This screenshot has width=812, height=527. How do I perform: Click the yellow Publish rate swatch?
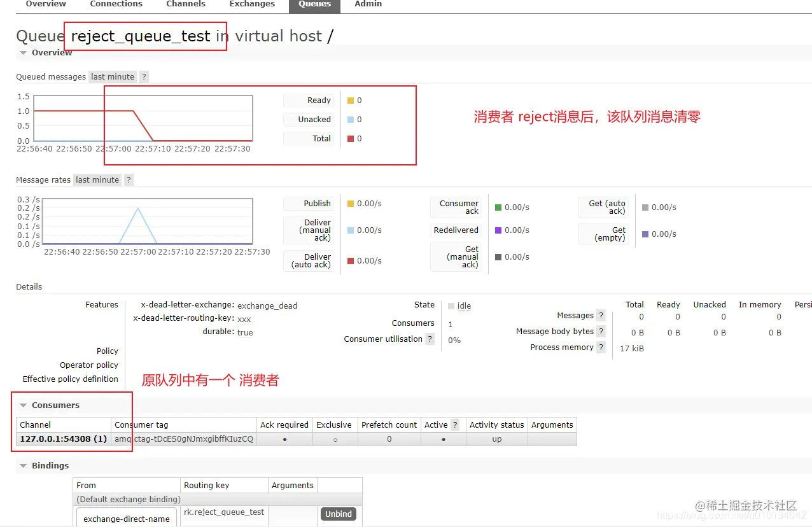351,204
